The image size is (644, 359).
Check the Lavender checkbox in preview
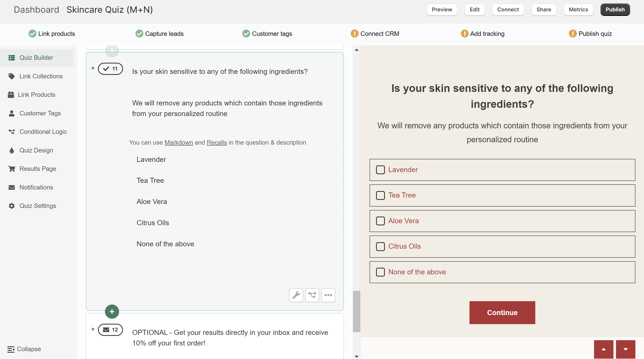coord(380,170)
